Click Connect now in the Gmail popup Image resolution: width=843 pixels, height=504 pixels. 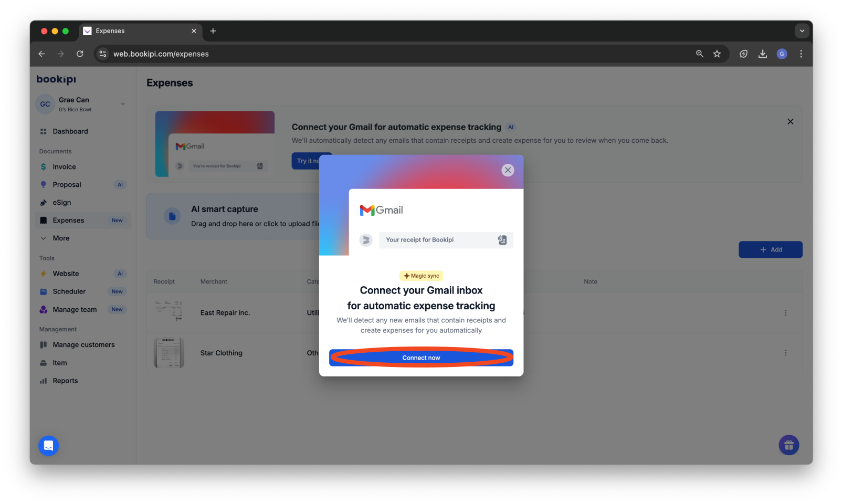coord(421,358)
